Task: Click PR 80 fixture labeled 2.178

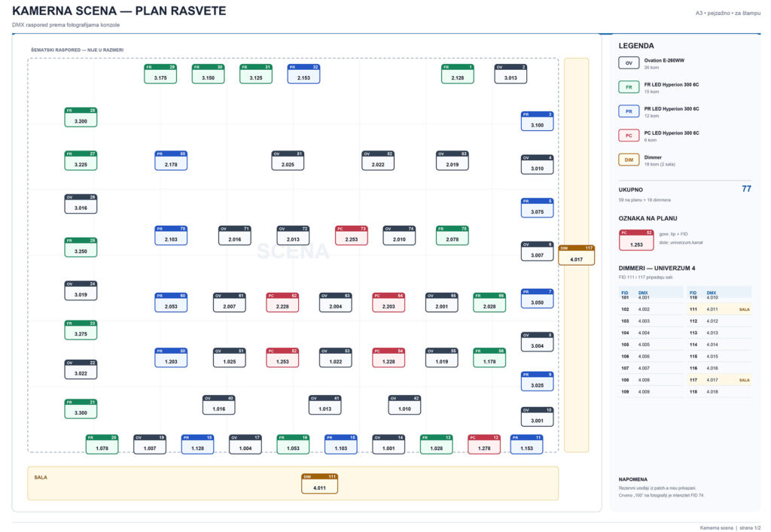Action: point(171,160)
